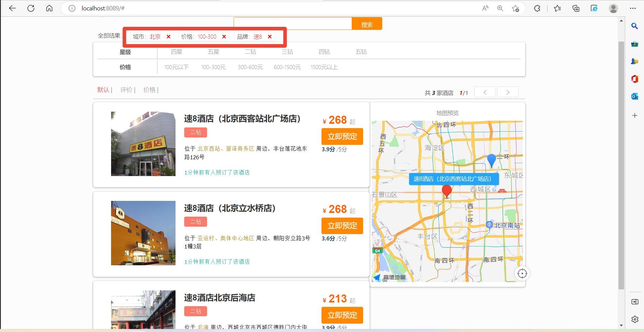Click the 北京西客站北广场店 hotel photo

click(143, 144)
